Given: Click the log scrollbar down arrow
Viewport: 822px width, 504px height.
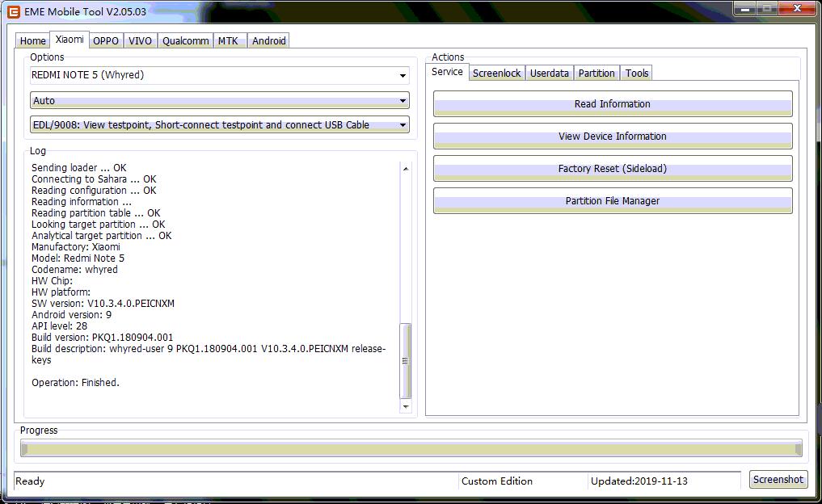Looking at the screenshot, I should [x=405, y=406].
